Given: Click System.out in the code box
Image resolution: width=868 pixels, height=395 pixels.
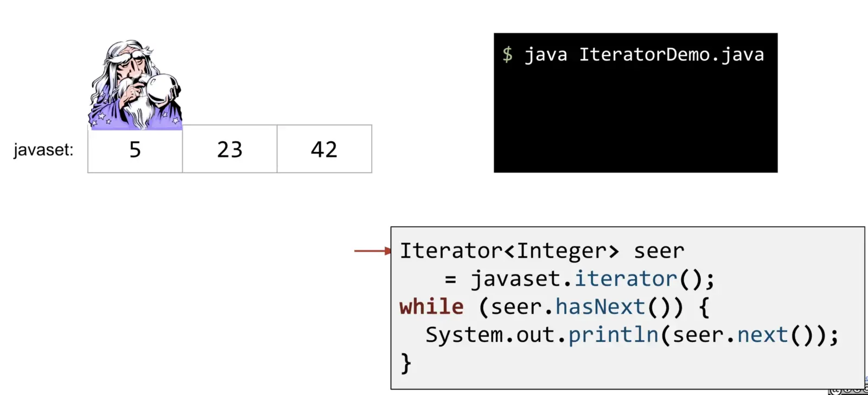Looking at the screenshot, I should pyautogui.click(x=491, y=335).
